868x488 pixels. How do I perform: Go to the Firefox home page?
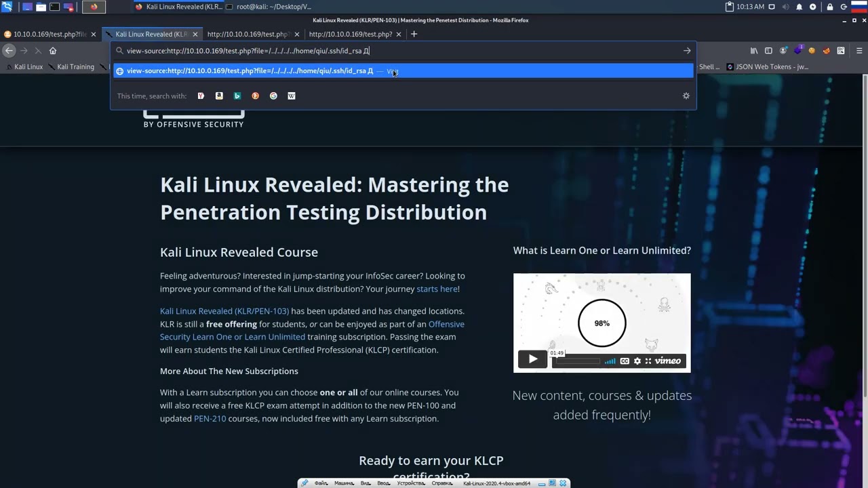click(53, 51)
